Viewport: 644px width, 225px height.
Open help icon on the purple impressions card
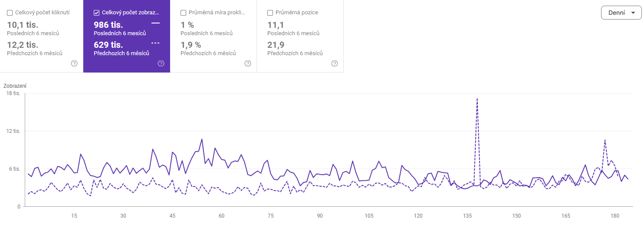point(161,63)
